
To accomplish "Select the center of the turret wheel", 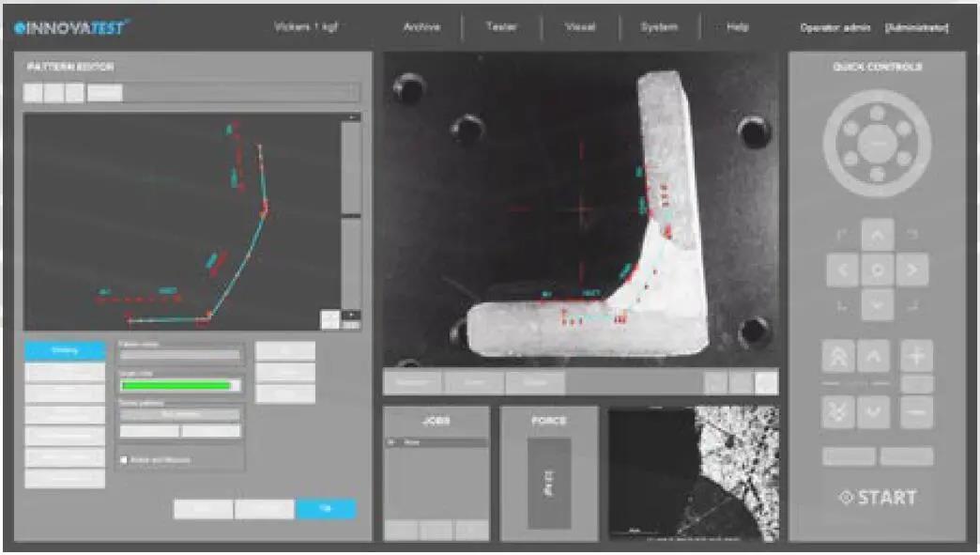I will (x=878, y=144).
